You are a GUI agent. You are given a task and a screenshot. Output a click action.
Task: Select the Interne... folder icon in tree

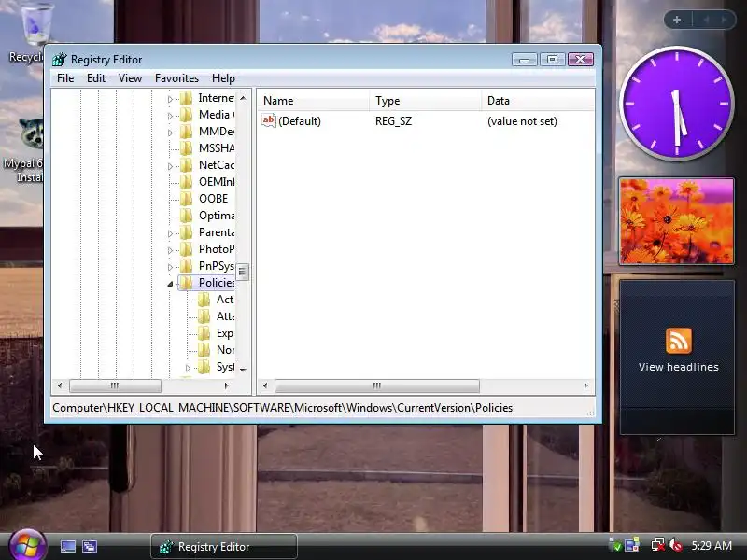(186, 98)
